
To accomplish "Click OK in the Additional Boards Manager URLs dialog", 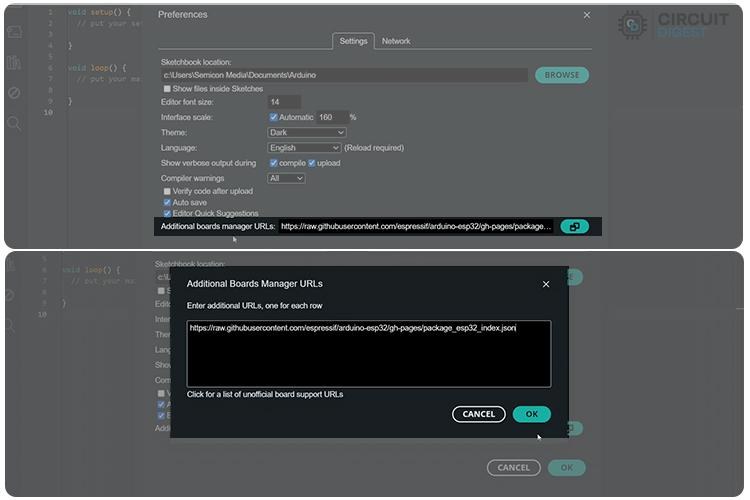I will coord(531,414).
